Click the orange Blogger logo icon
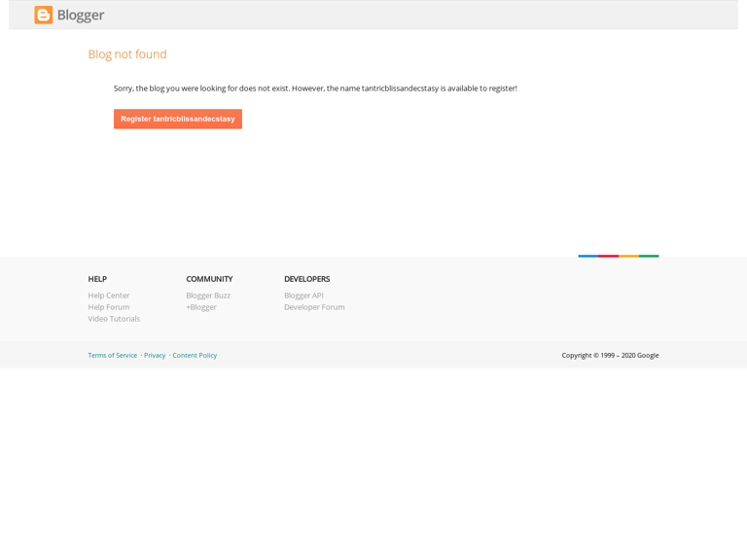The height and width of the screenshot is (560, 747). point(43,15)
